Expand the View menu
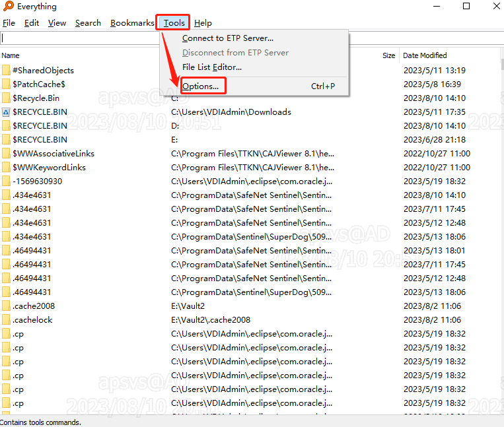504x427 pixels. 57,23
